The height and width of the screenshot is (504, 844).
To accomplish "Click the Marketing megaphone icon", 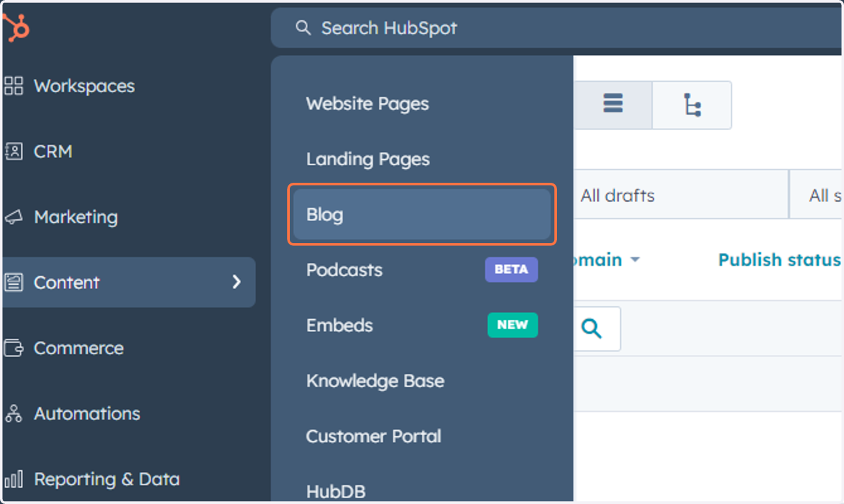I will (x=13, y=217).
